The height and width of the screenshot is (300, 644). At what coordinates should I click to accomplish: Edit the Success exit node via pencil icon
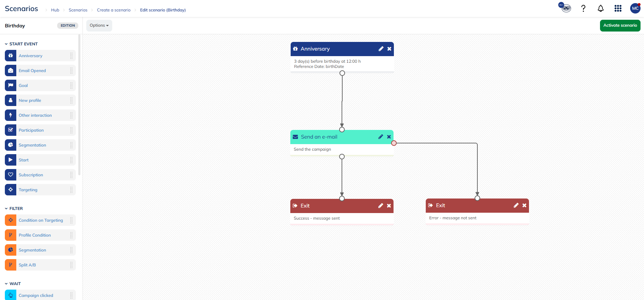pos(380,206)
